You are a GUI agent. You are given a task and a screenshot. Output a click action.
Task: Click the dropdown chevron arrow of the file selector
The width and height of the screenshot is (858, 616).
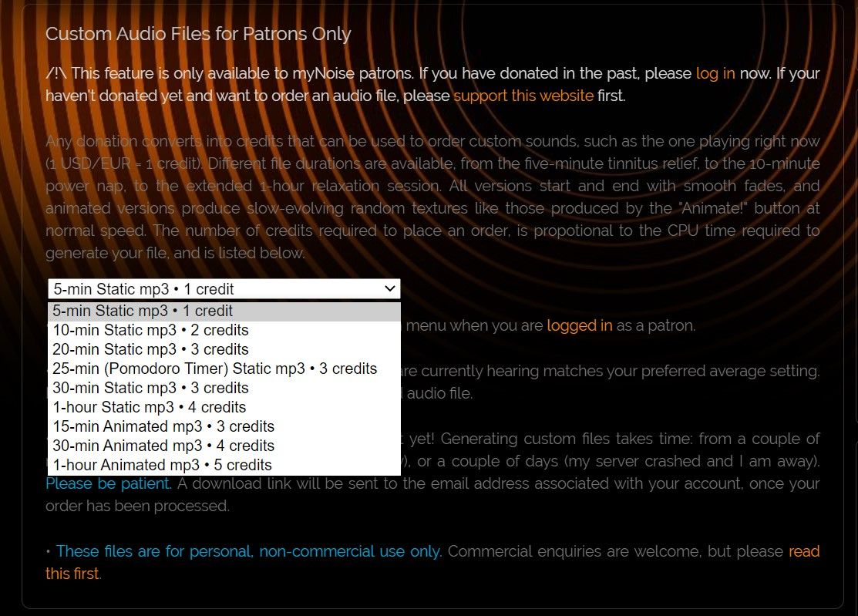(x=389, y=289)
